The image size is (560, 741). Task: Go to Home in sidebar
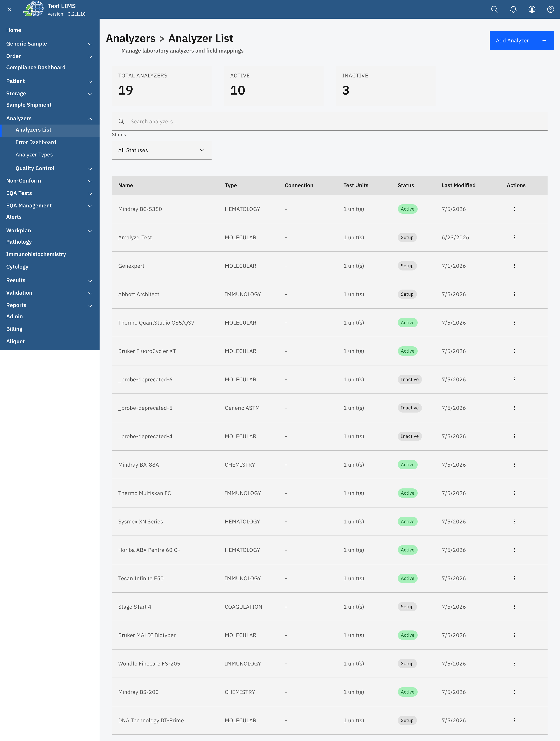(14, 30)
